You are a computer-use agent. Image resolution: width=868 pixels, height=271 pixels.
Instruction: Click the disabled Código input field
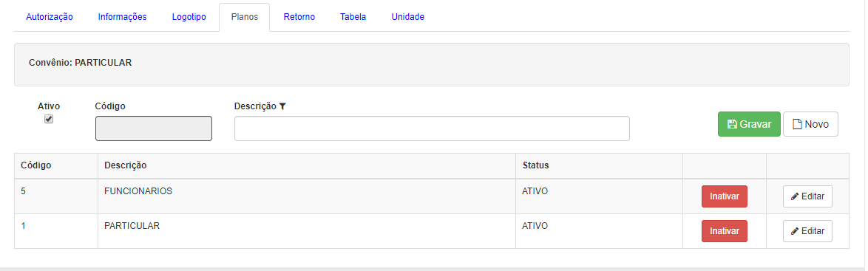click(153, 128)
